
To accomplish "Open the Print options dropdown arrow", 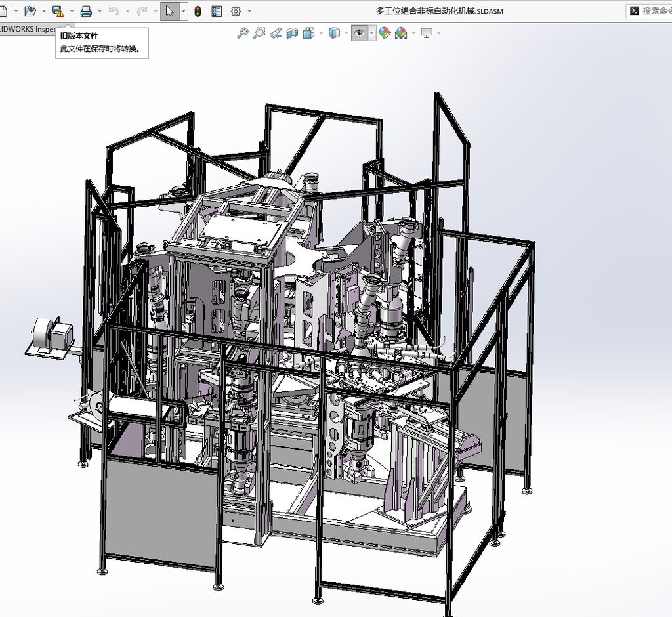I will click(x=100, y=11).
